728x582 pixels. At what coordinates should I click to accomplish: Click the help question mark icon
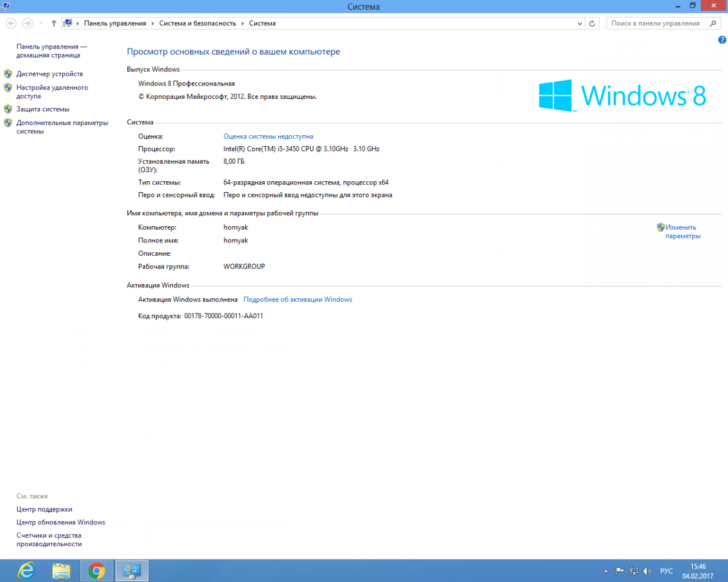tap(722, 40)
